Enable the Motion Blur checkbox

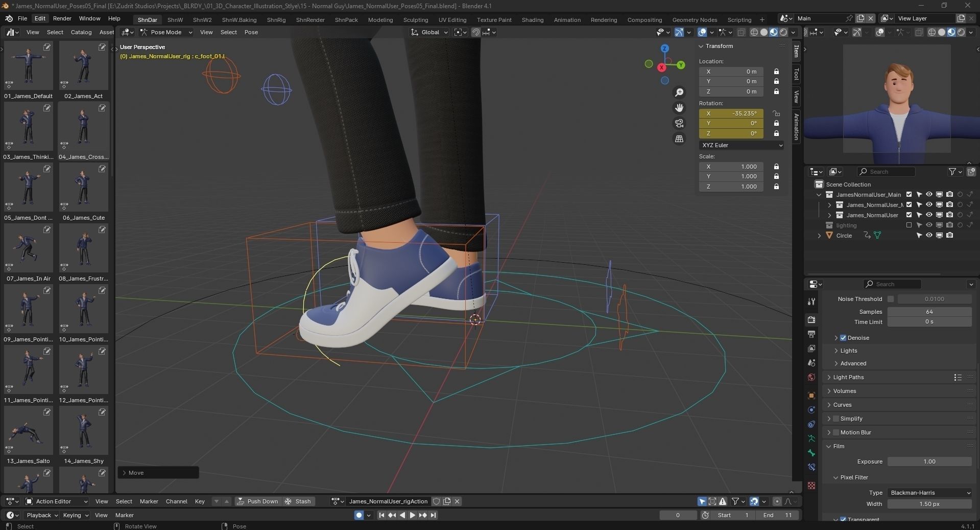pyautogui.click(x=836, y=432)
